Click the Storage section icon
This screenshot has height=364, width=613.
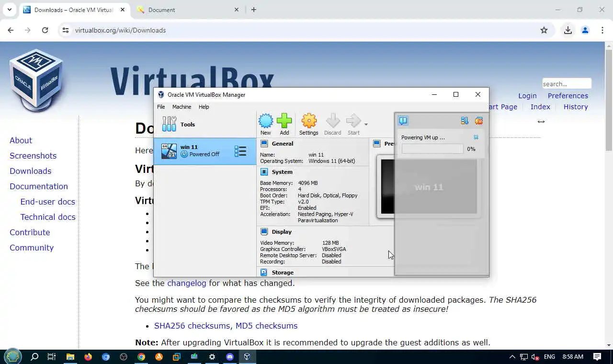click(264, 272)
